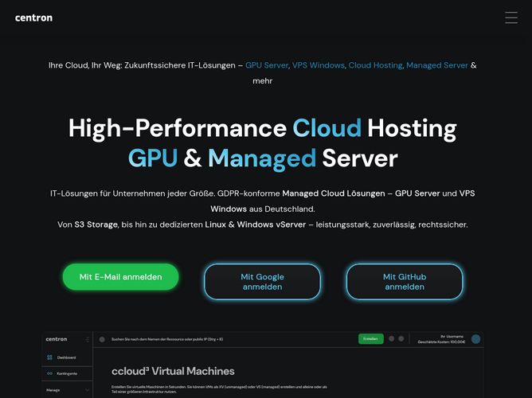Visit the Cloud Hosting link
This screenshot has height=398, width=532.
[375, 65]
